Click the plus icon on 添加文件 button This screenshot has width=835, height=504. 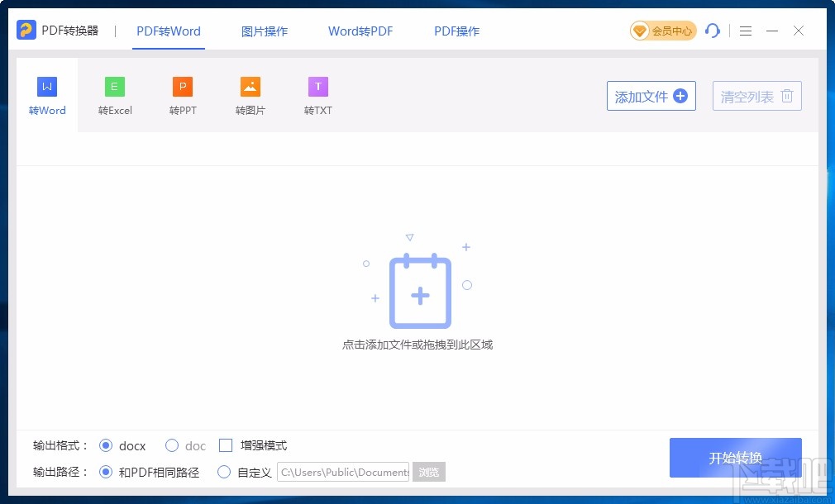680,96
